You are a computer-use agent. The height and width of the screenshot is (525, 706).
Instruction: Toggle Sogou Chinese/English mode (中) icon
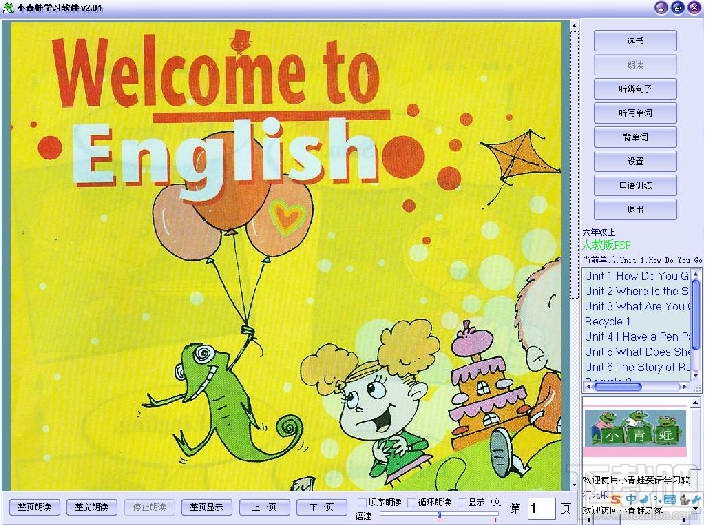point(631,499)
